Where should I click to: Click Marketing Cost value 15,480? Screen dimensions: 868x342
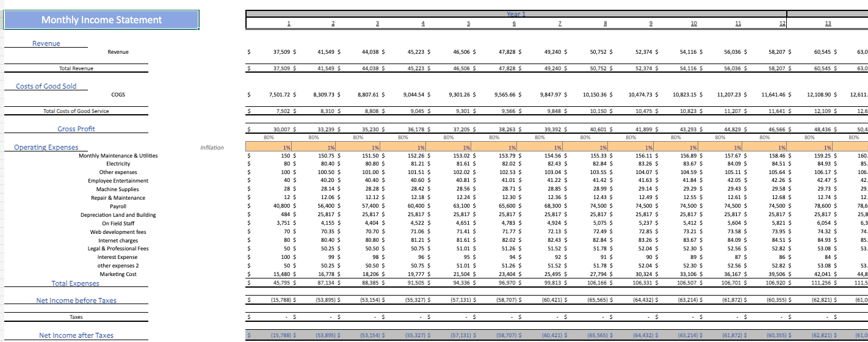(283, 274)
